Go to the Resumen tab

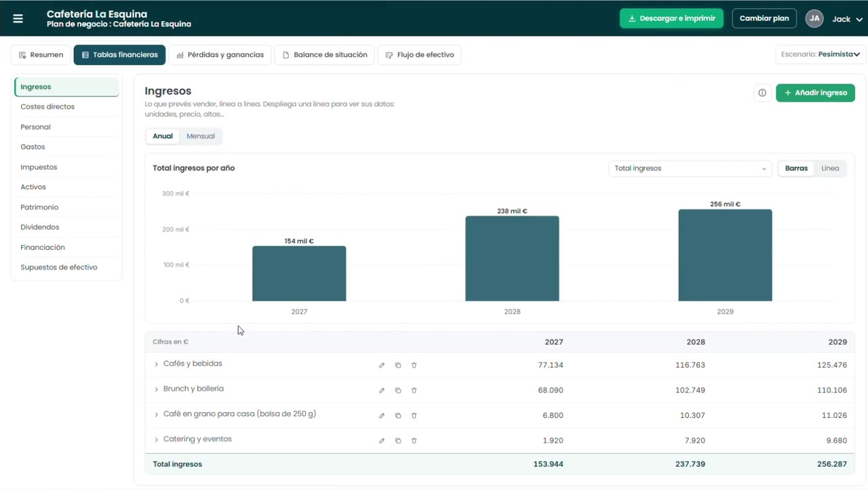coord(41,55)
